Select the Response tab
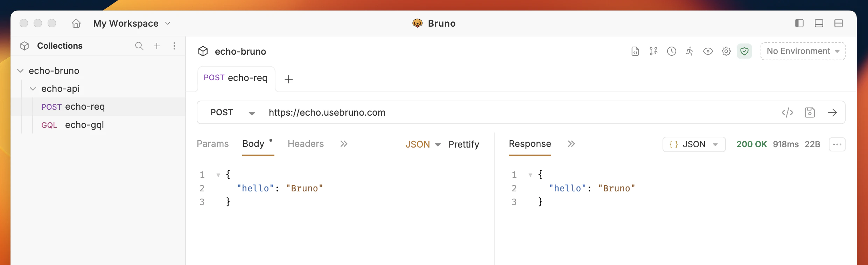Viewport: 868px width, 265px height. tap(530, 144)
